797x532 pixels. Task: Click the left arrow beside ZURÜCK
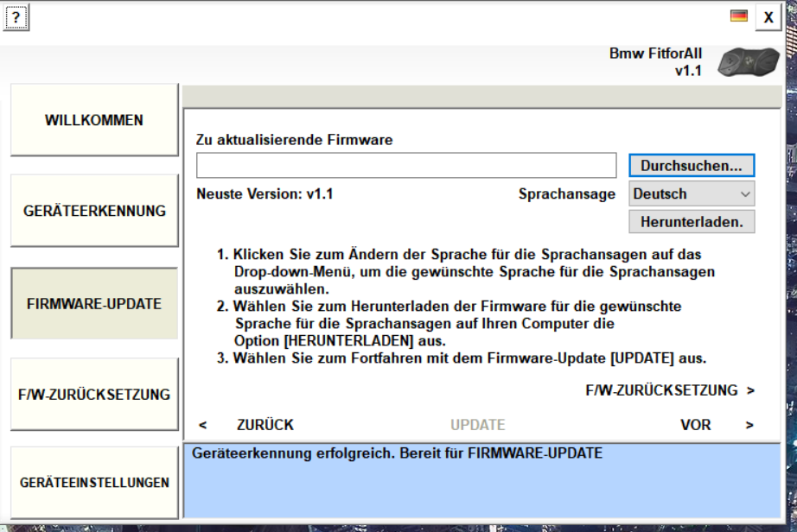(x=202, y=425)
